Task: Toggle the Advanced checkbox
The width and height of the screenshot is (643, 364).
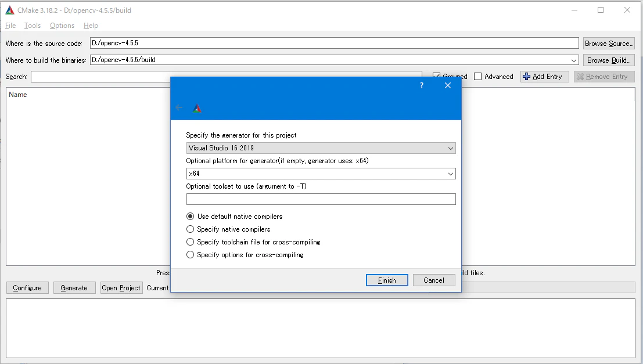Action: 477,77
